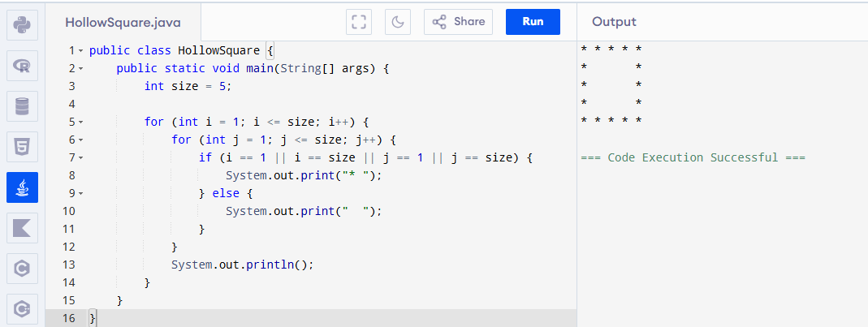Fold the inner for loop at line 6

[x=81, y=140]
